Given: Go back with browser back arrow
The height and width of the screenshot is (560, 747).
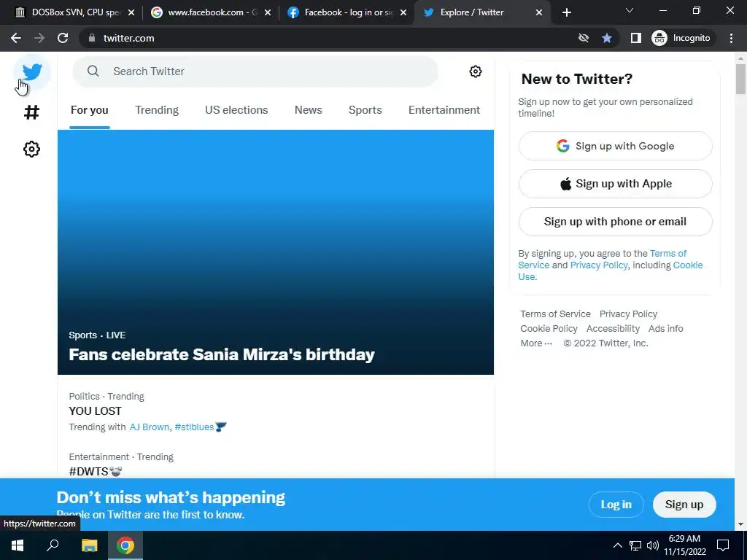Looking at the screenshot, I should [x=16, y=38].
